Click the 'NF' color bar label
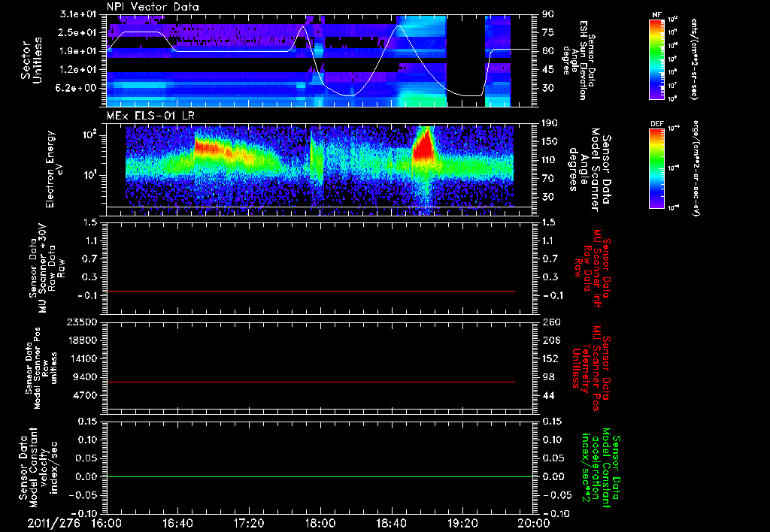This screenshot has height=532, width=770. [x=656, y=15]
